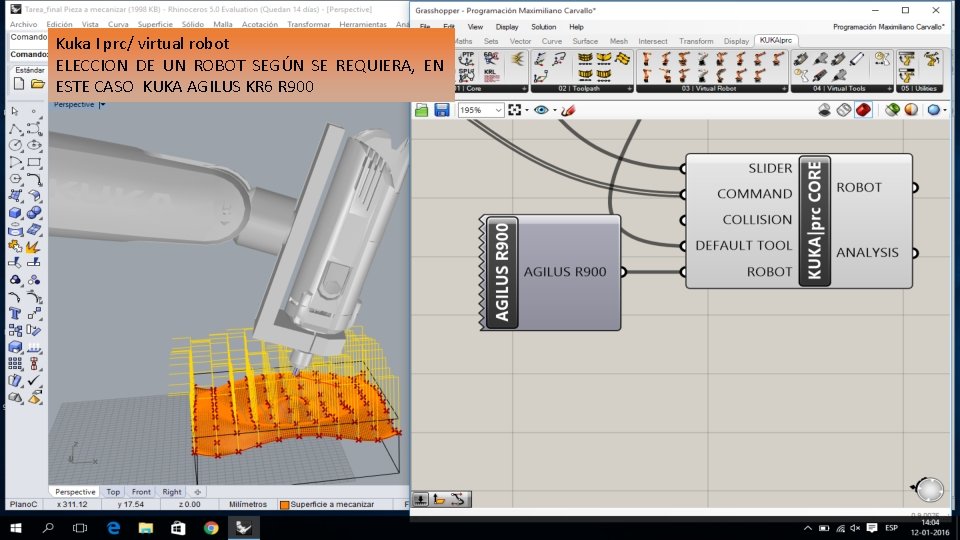Click Rhino new document icon
The image size is (960, 540).
[x=18, y=84]
